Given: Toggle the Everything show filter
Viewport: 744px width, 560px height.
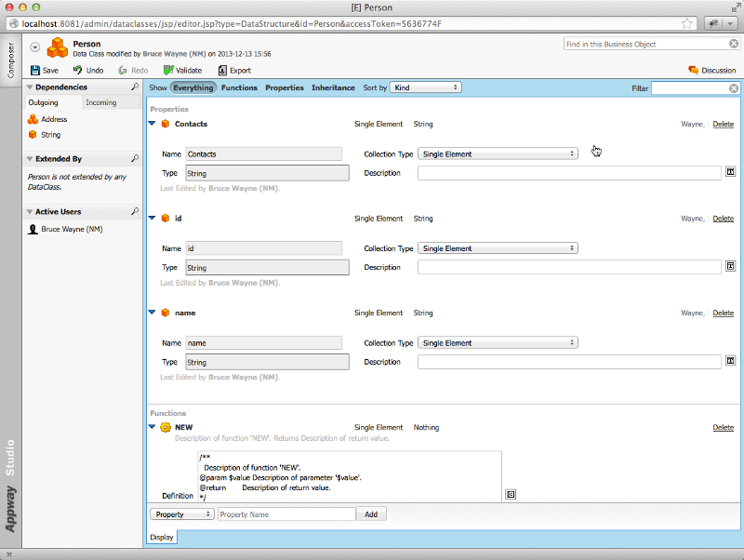Looking at the screenshot, I should (193, 87).
